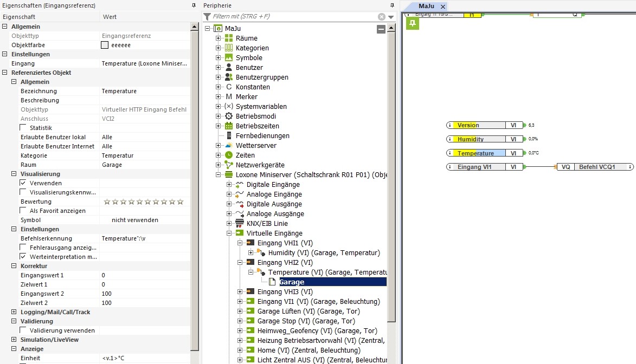Click the Wetterserver cloud icon
This screenshot has height=364, width=636.
click(229, 146)
